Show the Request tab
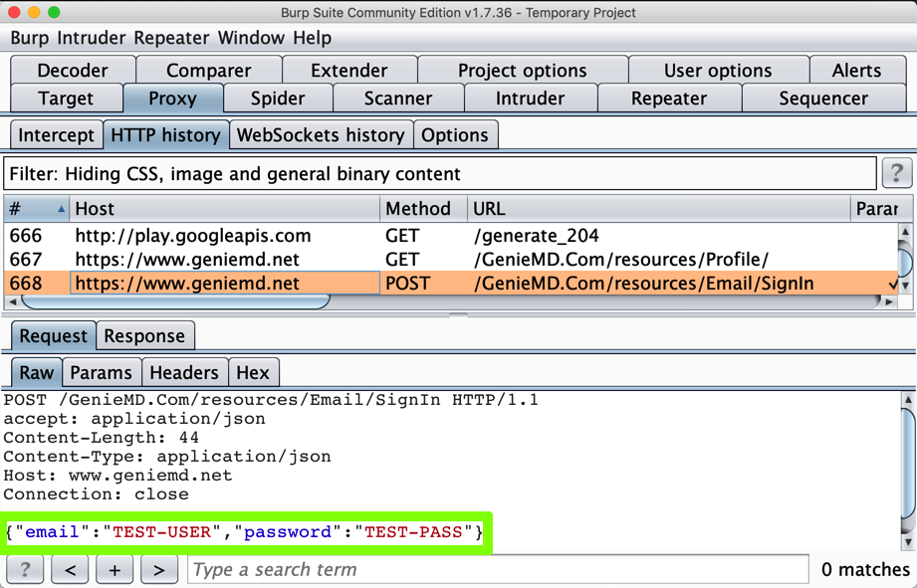 click(53, 336)
